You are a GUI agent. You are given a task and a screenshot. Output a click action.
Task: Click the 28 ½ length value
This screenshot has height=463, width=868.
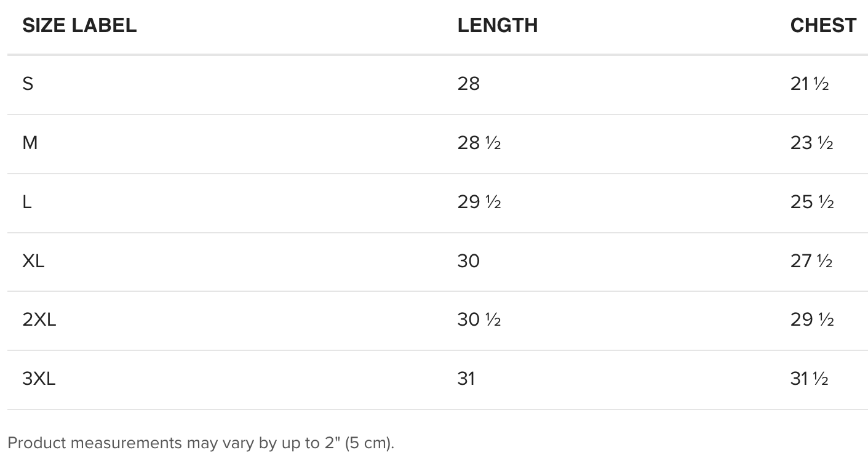point(479,143)
